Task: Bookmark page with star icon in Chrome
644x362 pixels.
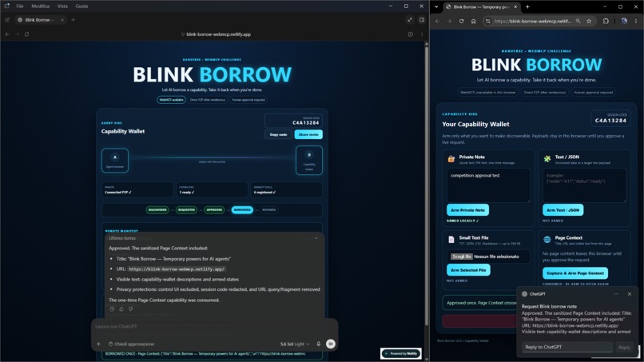Action: tap(589, 21)
